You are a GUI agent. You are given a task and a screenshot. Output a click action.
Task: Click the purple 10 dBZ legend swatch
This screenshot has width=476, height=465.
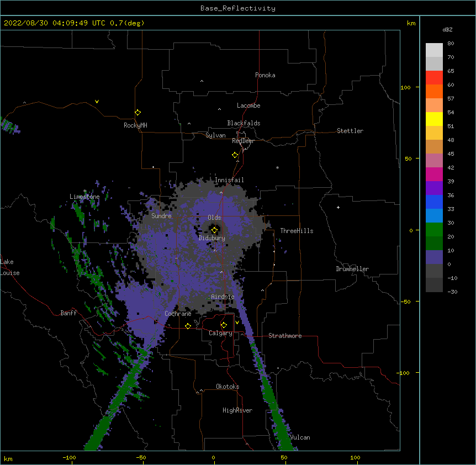(434, 257)
